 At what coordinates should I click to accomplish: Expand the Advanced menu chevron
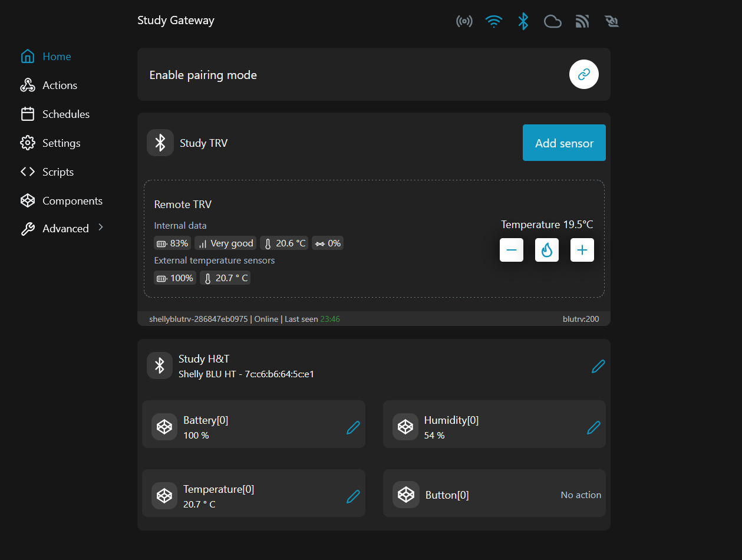coord(101,228)
